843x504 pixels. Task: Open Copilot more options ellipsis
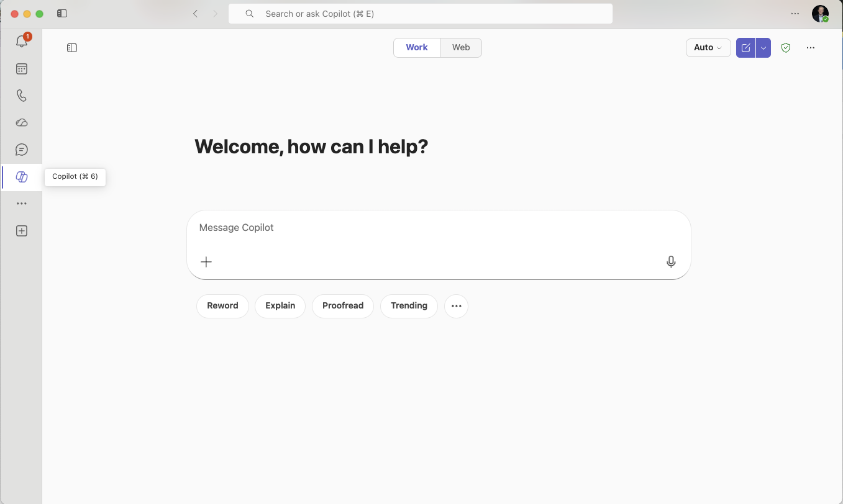coord(811,48)
